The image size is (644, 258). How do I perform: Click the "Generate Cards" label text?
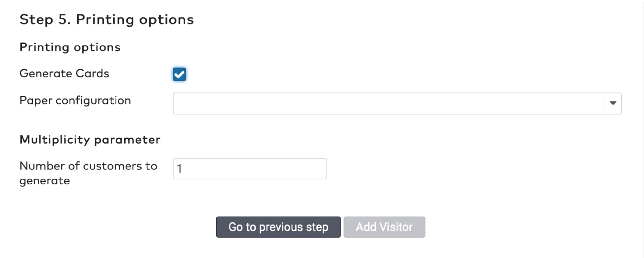click(64, 73)
